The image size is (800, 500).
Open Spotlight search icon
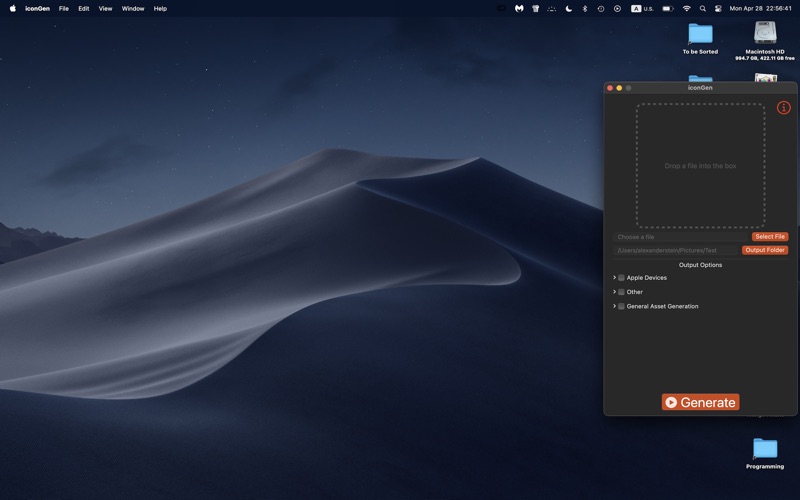pyautogui.click(x=703, y=9)
